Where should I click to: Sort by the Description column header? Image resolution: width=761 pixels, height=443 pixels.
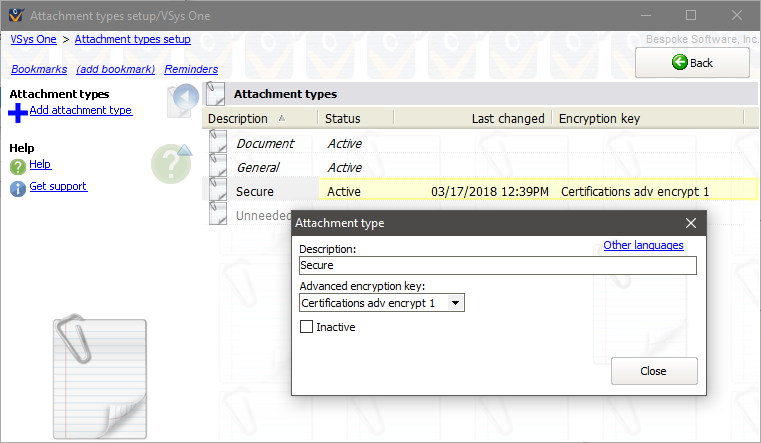coord(238,119)
